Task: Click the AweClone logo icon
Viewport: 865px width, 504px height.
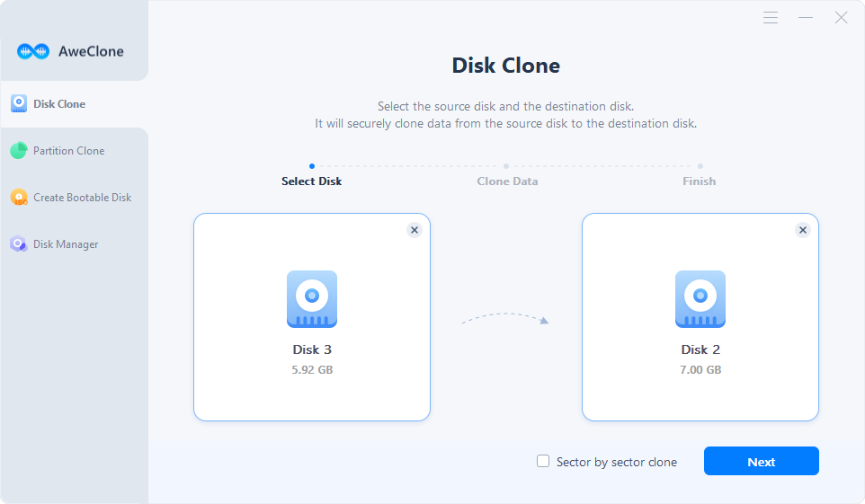Action: [x=33, y=52]
